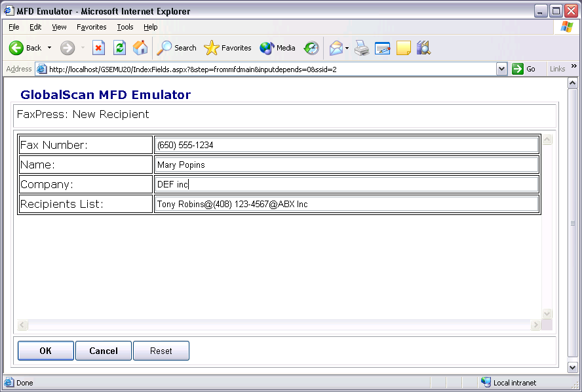Click the page icon in address bar
This screenshot has width=582, height=392.
[x=41, y=69]
